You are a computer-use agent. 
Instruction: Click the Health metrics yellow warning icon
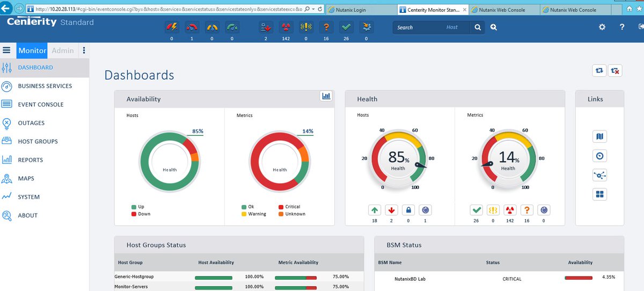[493, 210]
